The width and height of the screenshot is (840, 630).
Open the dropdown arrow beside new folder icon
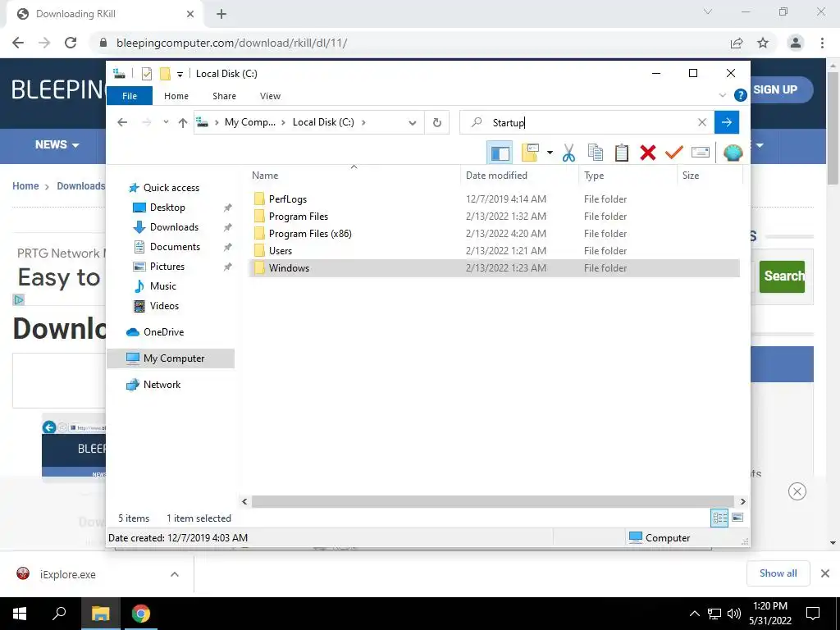click(x=550, y=153)
